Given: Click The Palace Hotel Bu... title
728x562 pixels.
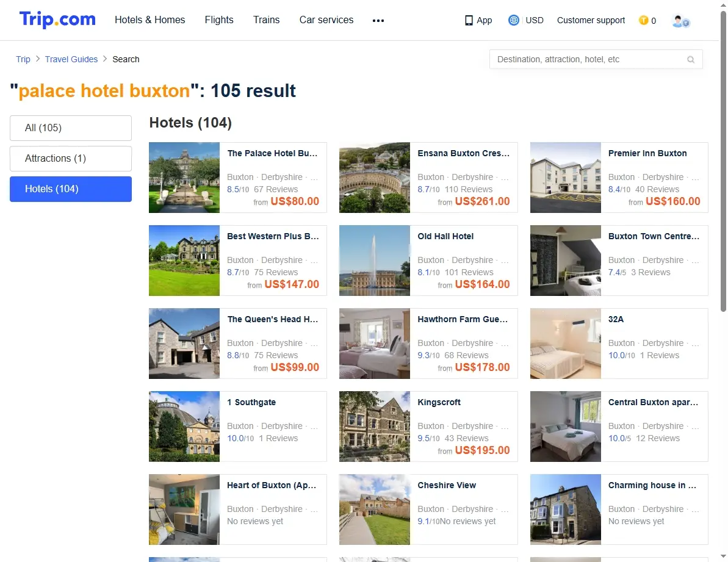Looking at the screenshot, I should [273, 153].
